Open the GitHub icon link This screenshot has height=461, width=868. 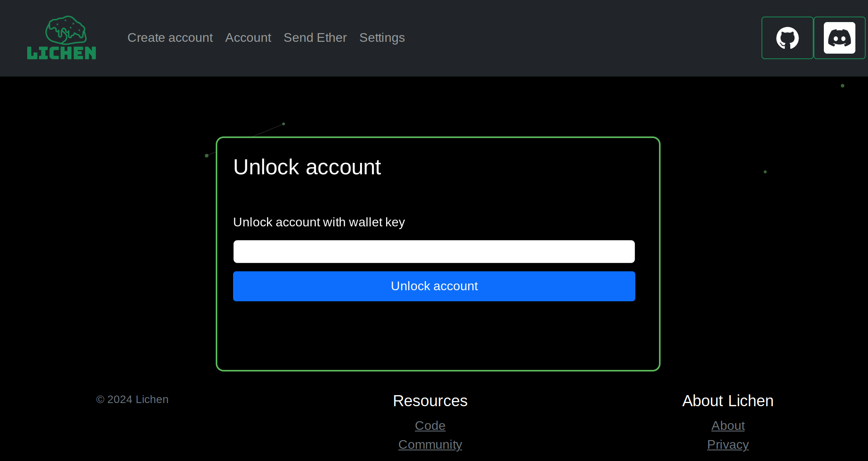point(787,38)
